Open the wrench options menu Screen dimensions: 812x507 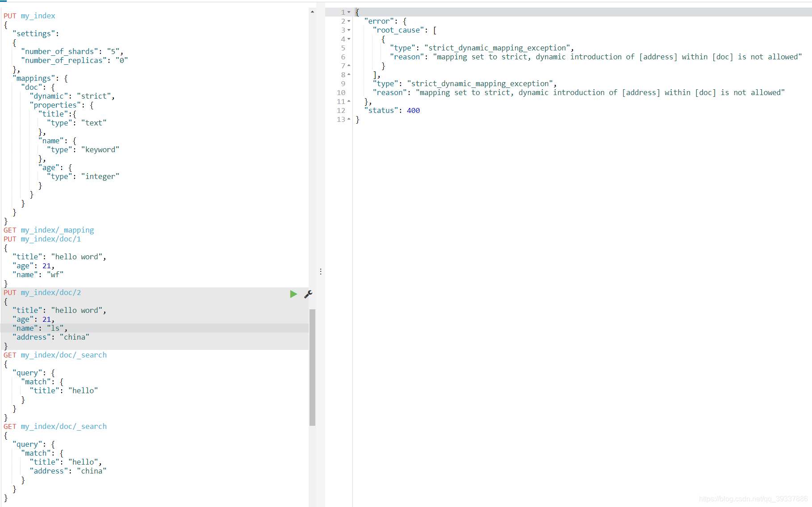click(308, 294)
